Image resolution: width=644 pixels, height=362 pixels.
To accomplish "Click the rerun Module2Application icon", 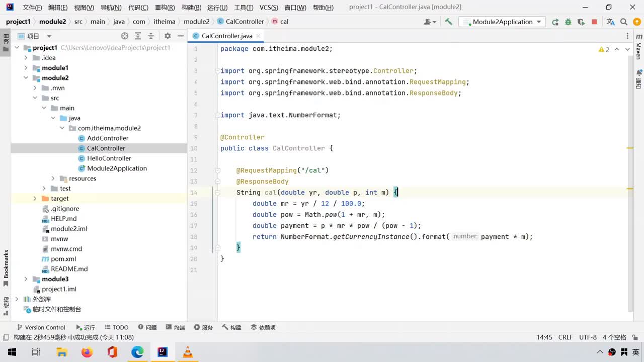I will point(555,22).
